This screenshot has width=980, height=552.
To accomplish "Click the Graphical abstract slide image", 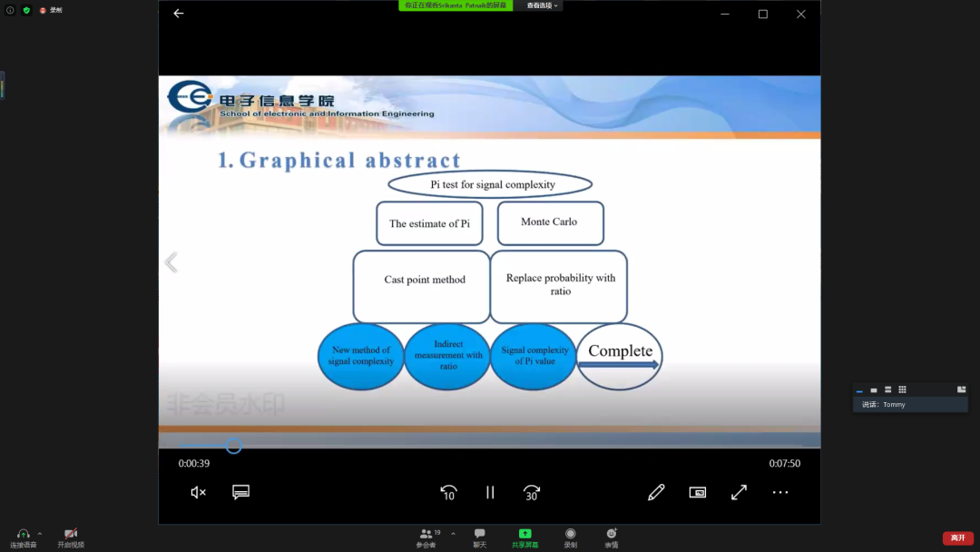I will (489, 262).
